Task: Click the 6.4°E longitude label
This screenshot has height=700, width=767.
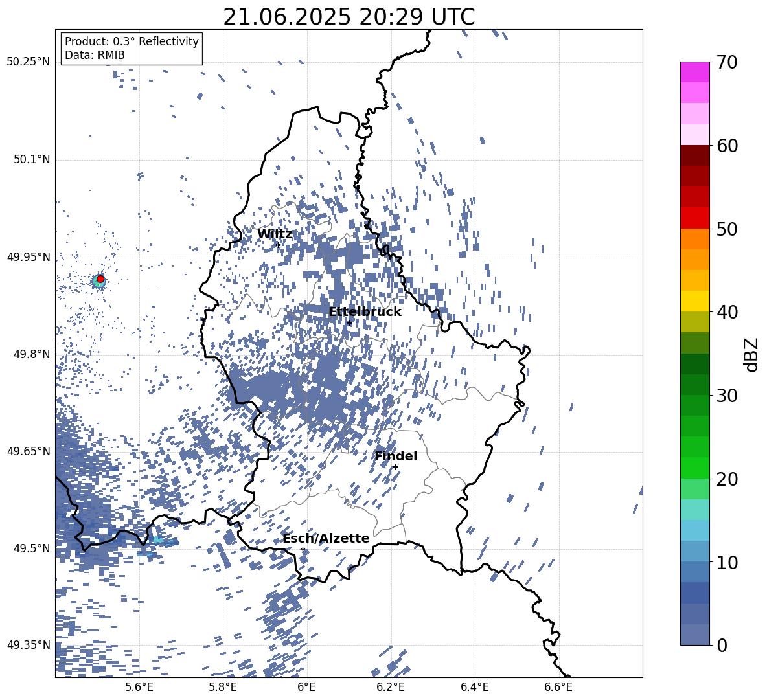Action: [475, 687]
